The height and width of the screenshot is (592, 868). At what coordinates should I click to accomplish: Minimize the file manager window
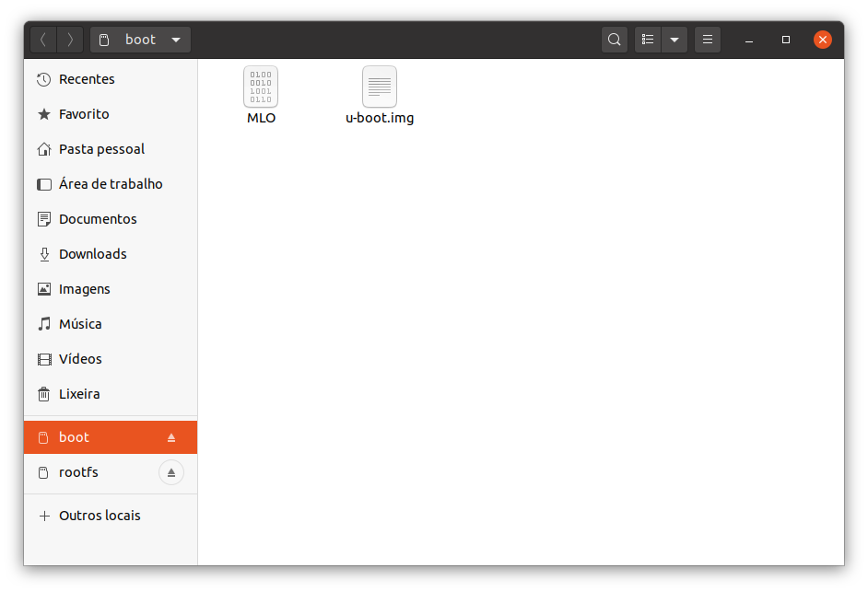tap(749, 40)
